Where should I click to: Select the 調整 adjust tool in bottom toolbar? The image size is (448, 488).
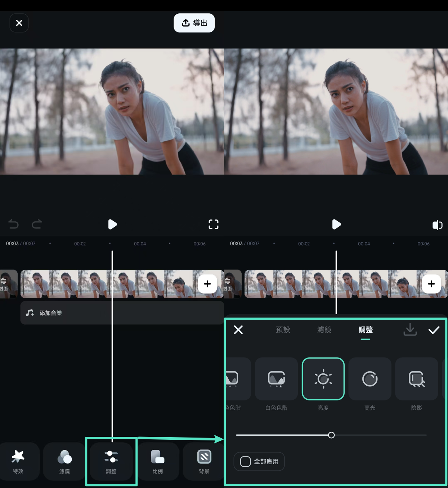tap(111, 461)
